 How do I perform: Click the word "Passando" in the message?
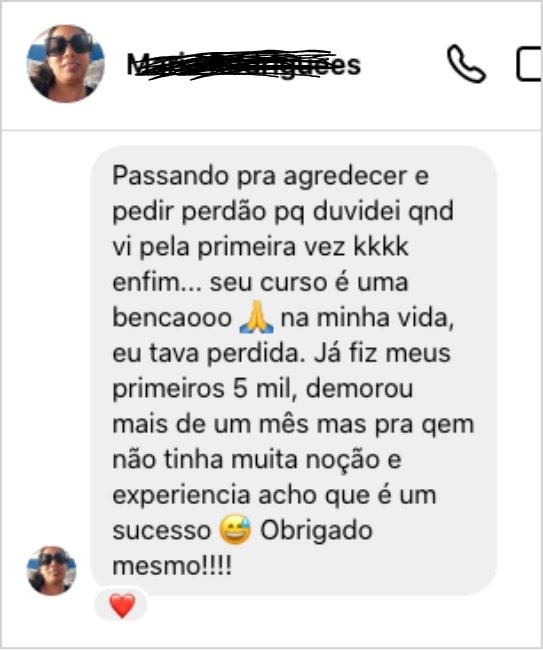(170, 176)
